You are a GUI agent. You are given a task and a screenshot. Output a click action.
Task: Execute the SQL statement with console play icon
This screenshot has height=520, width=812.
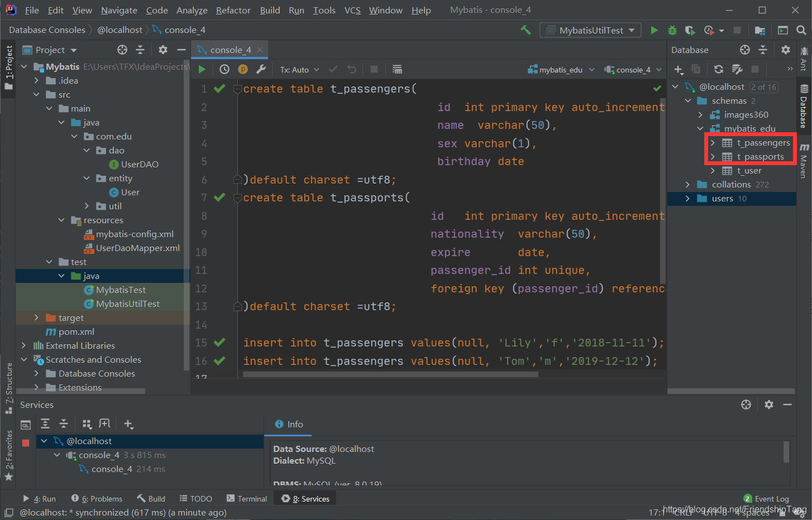(x=202, y=69)
